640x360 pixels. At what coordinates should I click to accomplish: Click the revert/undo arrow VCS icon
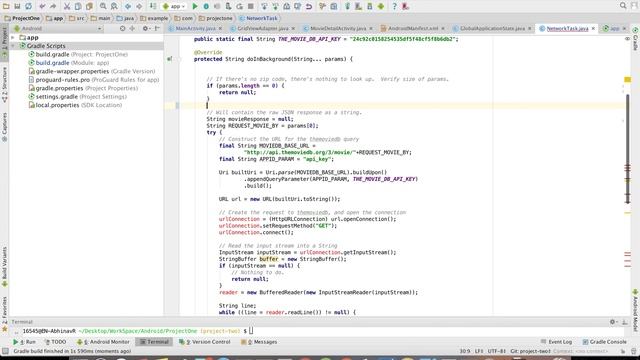309,6
